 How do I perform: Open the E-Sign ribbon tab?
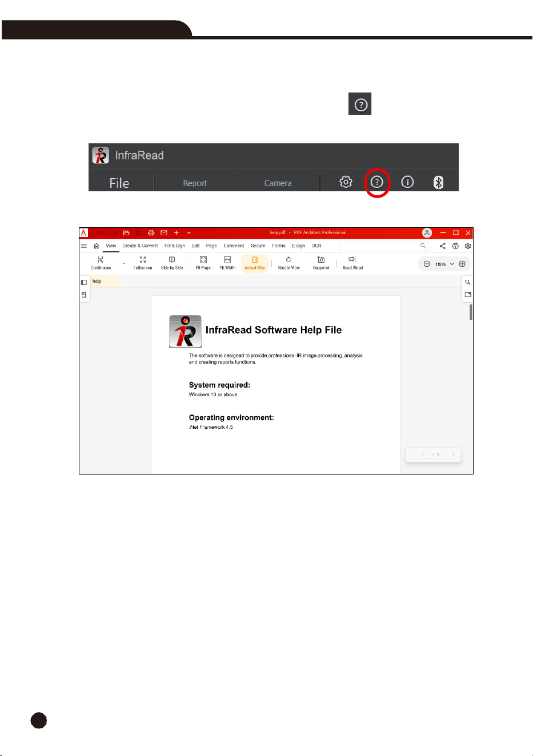point(298,246)
